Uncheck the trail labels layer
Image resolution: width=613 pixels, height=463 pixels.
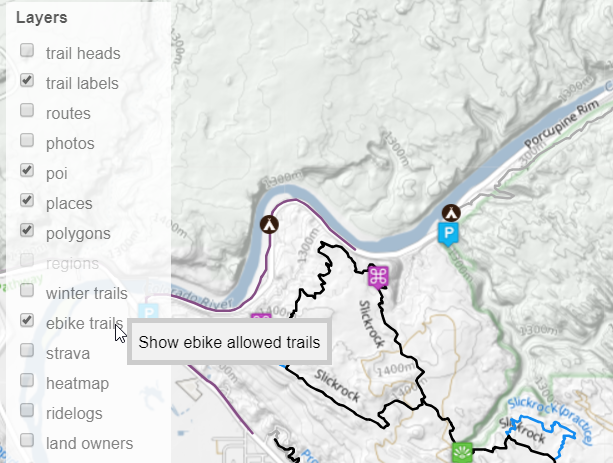pos(27,80)
